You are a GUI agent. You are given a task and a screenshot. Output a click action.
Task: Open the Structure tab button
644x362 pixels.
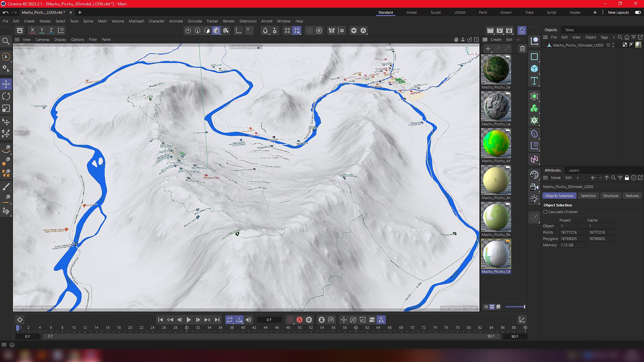[x=610, y=196]
